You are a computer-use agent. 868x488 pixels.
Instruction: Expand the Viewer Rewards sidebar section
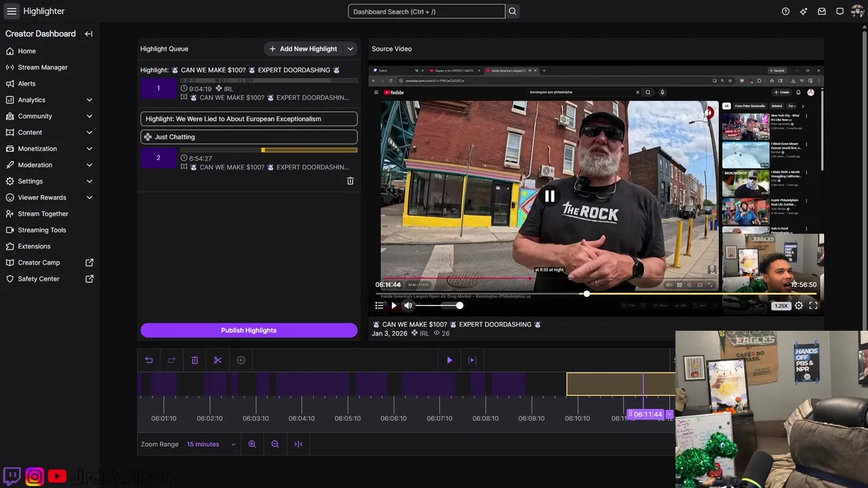[x=90, y=197]
